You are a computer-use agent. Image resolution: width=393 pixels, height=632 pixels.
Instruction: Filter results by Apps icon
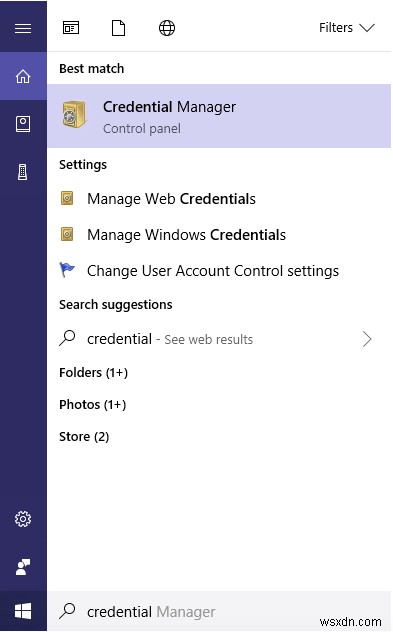pyautogui.click(x=71, y=28)
